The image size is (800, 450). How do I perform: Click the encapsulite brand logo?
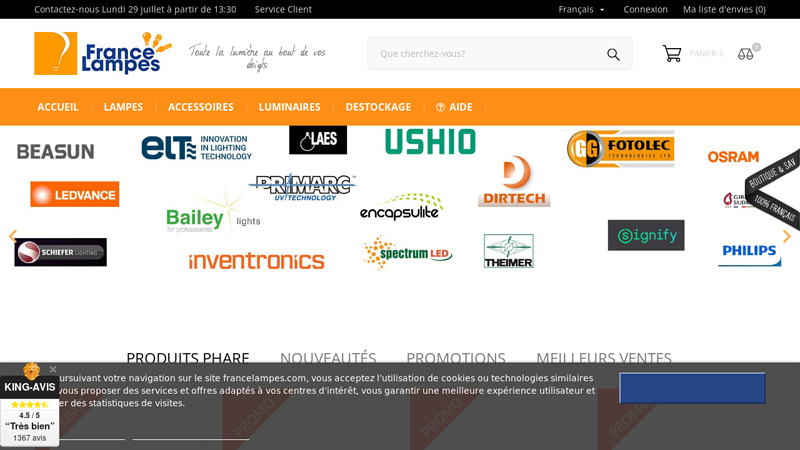click(401, 207)
